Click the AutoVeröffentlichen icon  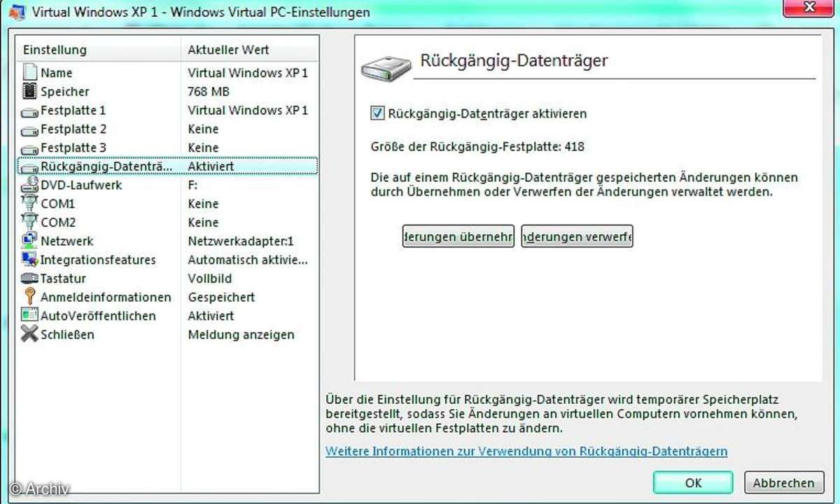[29, 316]
